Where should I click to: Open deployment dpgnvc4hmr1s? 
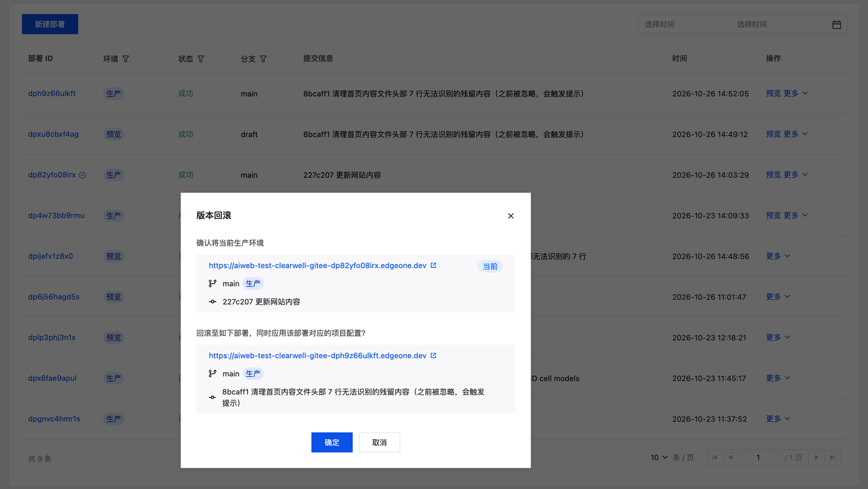(55, 419)
